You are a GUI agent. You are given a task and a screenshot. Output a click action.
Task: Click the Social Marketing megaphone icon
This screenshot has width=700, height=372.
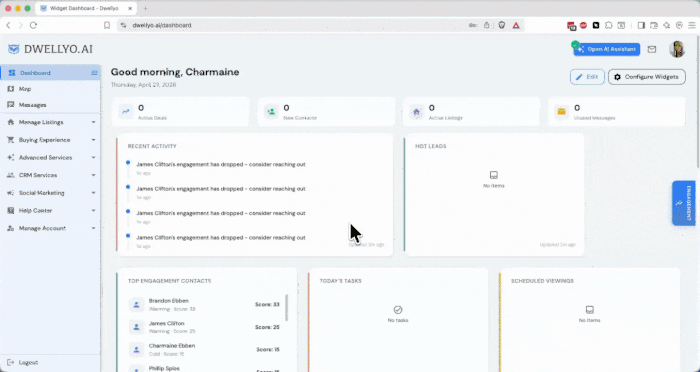pos(11,193)
